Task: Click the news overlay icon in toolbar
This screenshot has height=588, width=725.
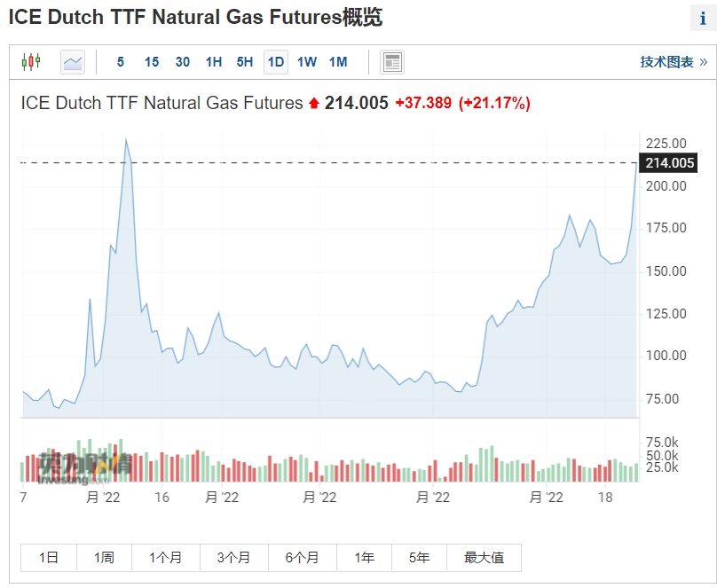Action: (x=392, y=62)
